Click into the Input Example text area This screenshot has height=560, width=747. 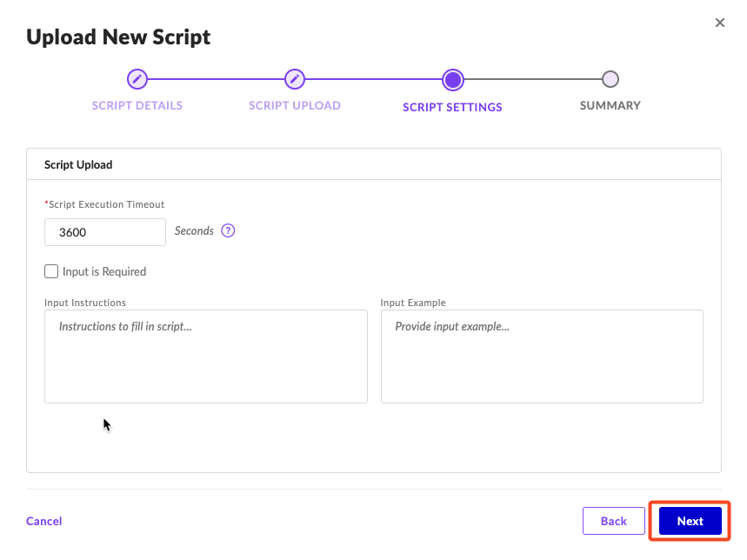coord(541,357)
